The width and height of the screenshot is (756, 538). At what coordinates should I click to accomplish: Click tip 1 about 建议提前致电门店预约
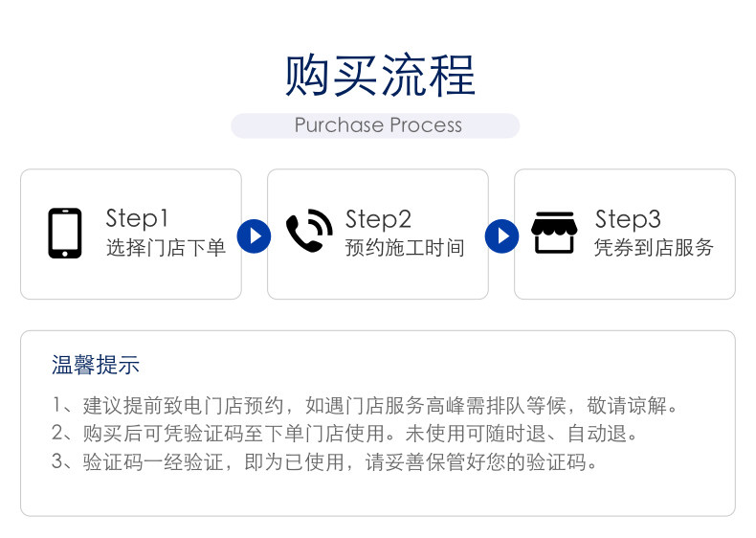click(365, 405)
